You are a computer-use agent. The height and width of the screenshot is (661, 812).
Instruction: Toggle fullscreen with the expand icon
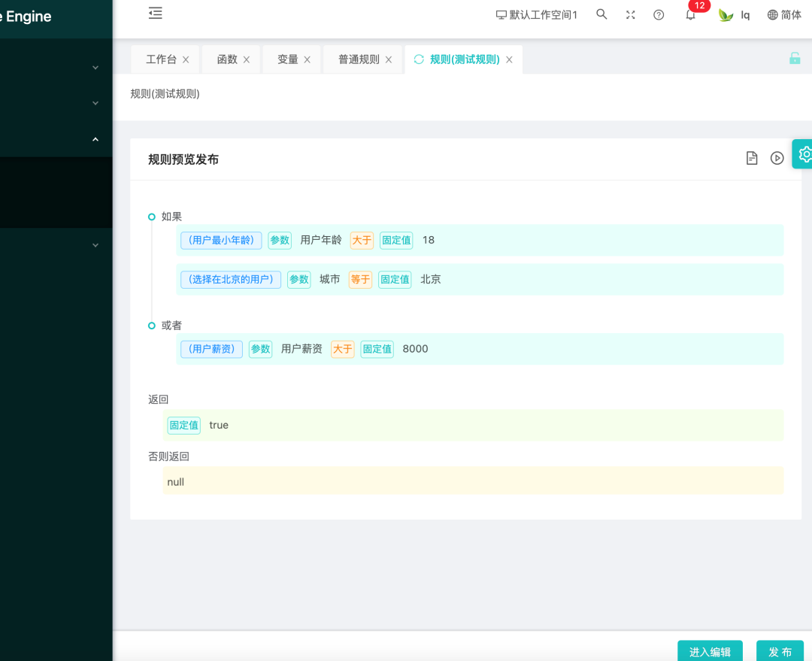point(630,14)
